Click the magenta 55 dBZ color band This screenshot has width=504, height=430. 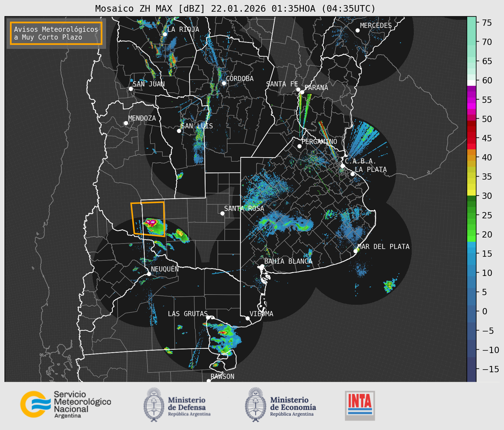click(x=471, y=100)
